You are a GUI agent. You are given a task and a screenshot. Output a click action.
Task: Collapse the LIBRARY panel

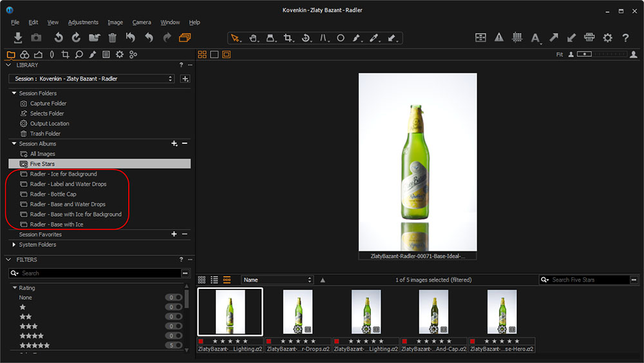pyautogui.click(x=8, y=65)
